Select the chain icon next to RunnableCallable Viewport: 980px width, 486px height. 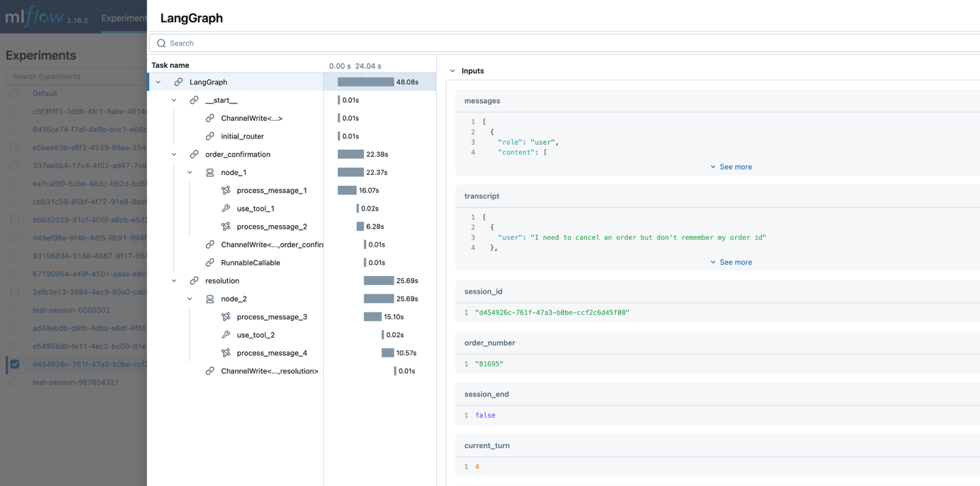[x=210, y=262]
